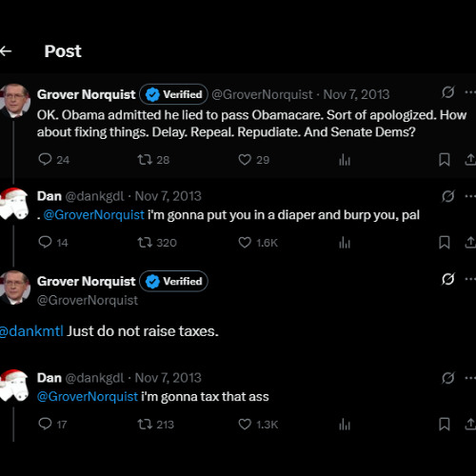Open more options on first Grover post
Viewport: 476px width, 476px height.
(470, 92)
